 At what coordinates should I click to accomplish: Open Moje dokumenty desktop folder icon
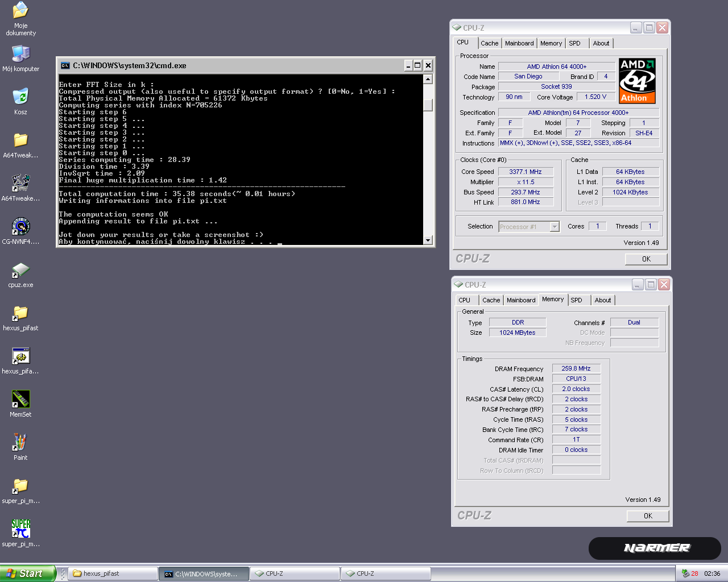(x=20, y=10)
